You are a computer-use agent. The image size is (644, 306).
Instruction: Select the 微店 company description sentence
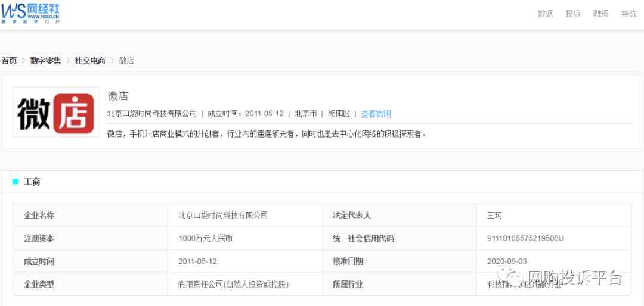(267, 134)
